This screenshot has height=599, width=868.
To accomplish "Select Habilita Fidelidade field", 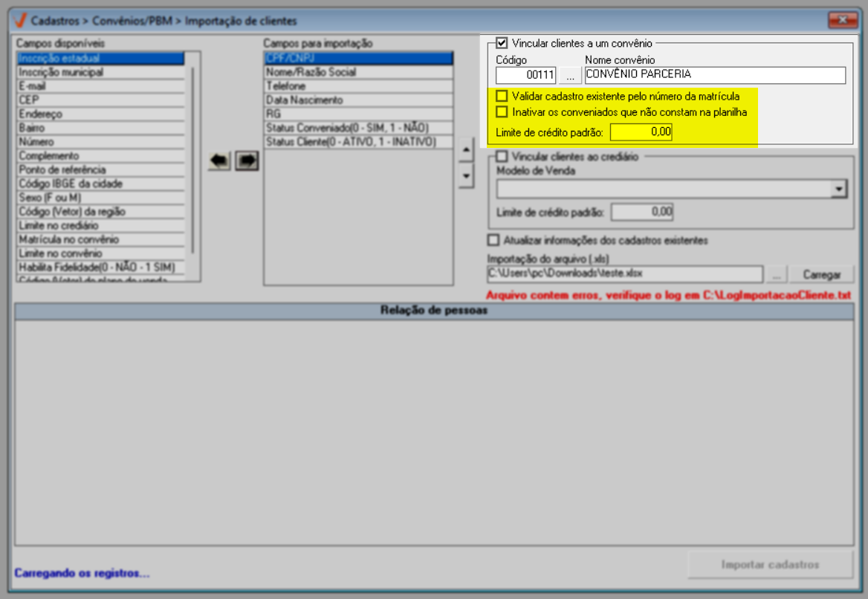I will click(101, 267).
